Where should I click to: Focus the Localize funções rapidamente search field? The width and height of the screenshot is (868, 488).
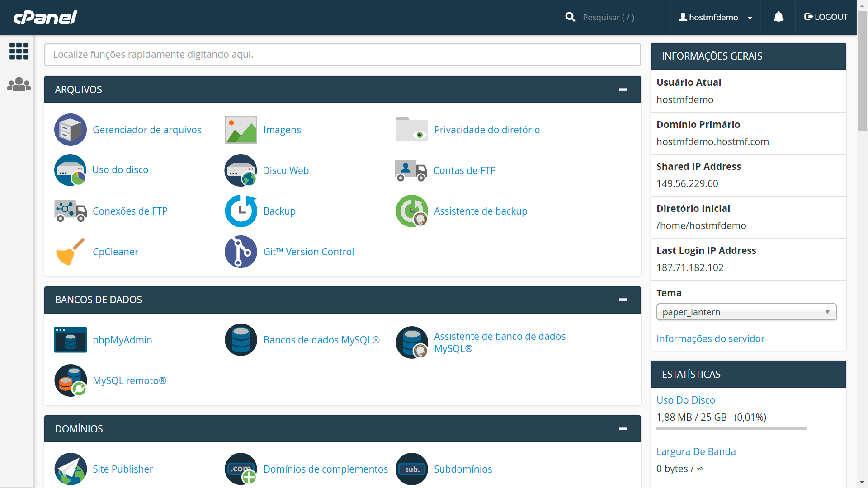coord(343,54)
